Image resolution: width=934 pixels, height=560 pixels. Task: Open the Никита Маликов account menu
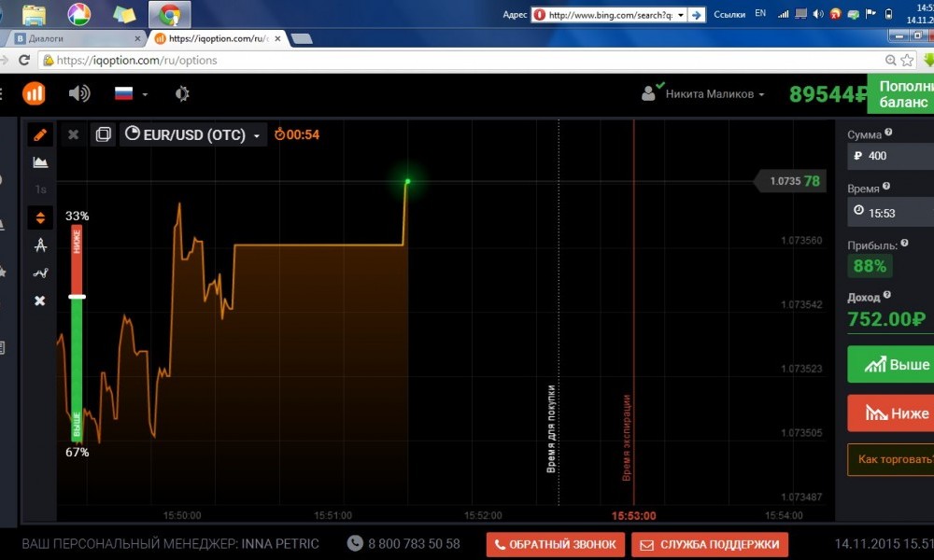click(x=704, y=93)
